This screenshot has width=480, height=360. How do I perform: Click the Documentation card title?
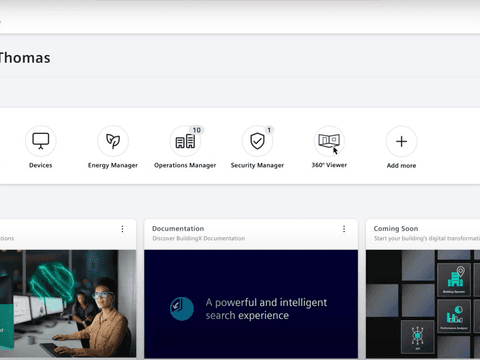coord(178,229)
